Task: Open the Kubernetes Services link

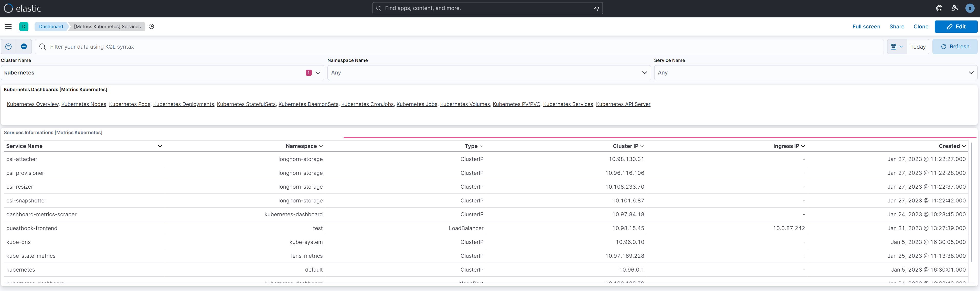Action: [568, 104]
